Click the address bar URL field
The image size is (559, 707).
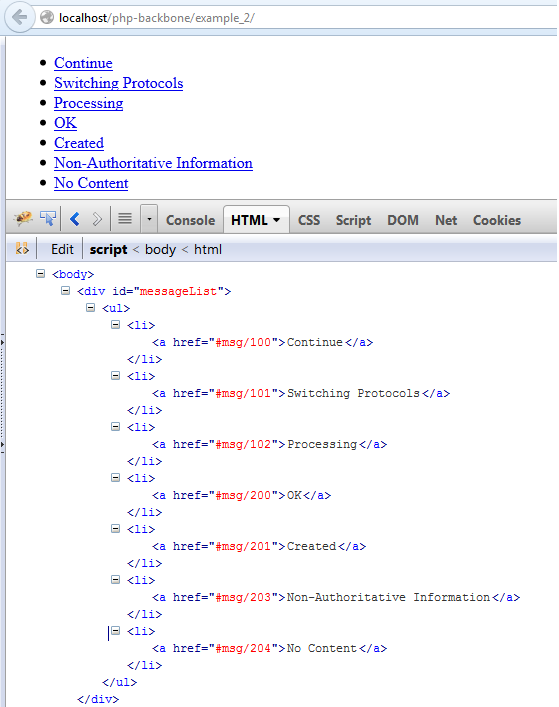coord(307,18)
